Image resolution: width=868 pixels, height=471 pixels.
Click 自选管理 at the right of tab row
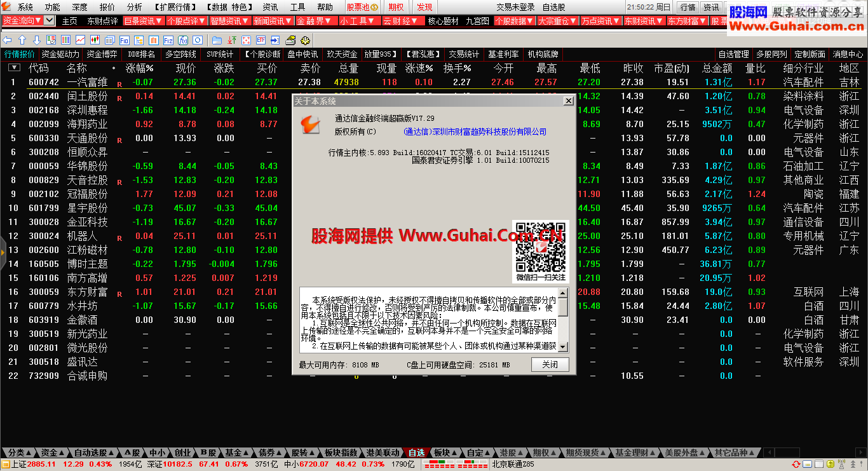pyautogui.click(x=734, y=54)
